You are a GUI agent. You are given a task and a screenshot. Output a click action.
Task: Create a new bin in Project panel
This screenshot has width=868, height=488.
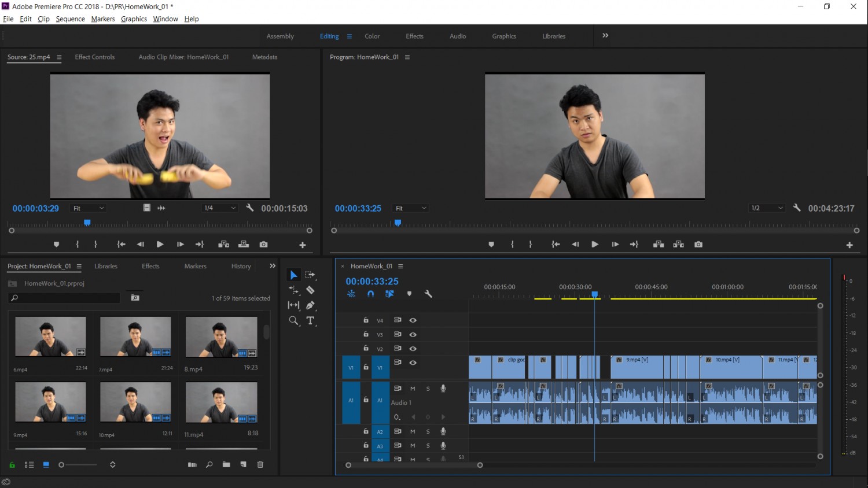pyautogui.click(x=226, y=464)
